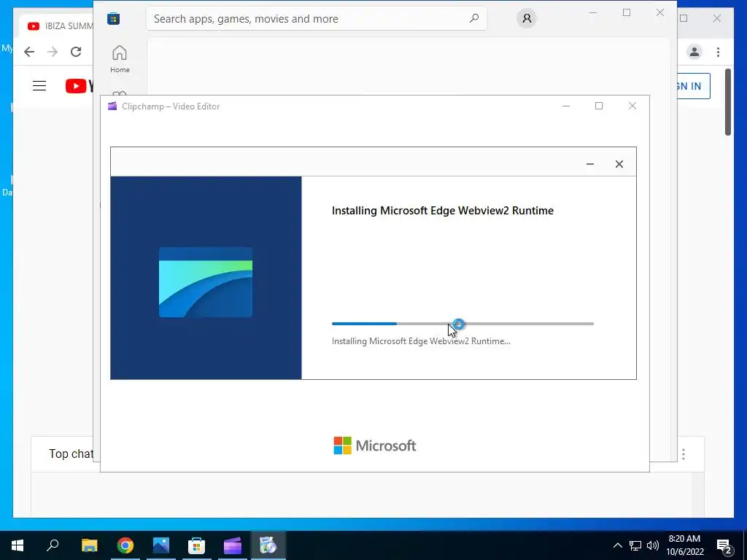Show hidden system tray icons

coord(617,545)
